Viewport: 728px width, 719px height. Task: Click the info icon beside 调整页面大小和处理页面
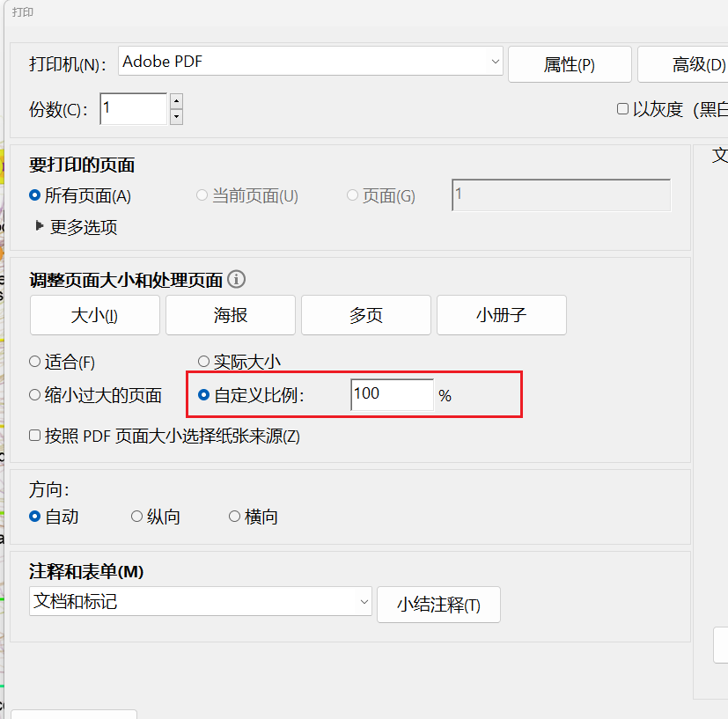point(236,280)
